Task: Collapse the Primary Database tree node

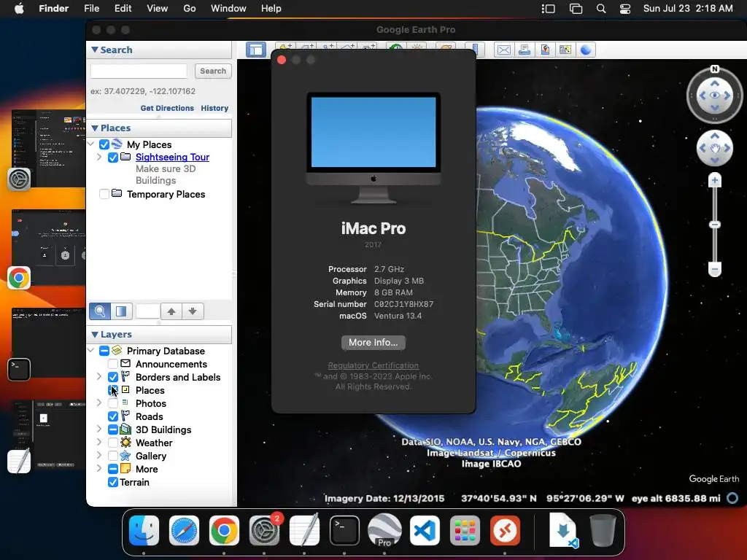Action: [x=91, y=351]
